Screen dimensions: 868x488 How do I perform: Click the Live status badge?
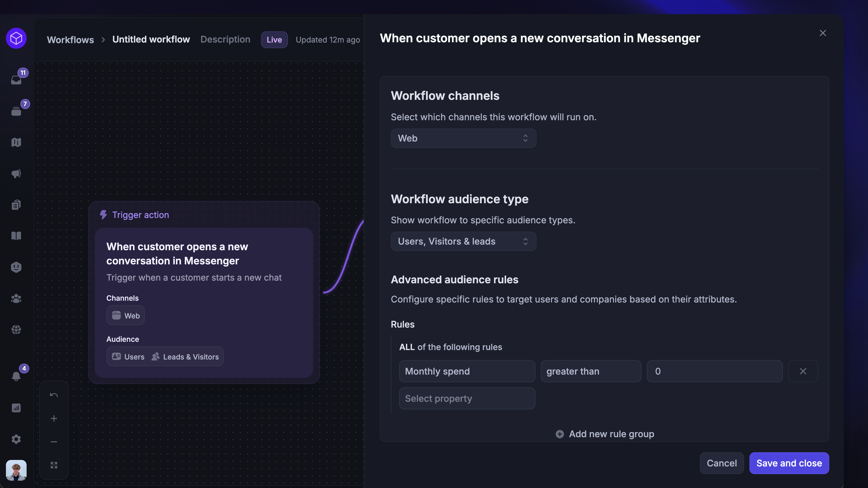274,40
